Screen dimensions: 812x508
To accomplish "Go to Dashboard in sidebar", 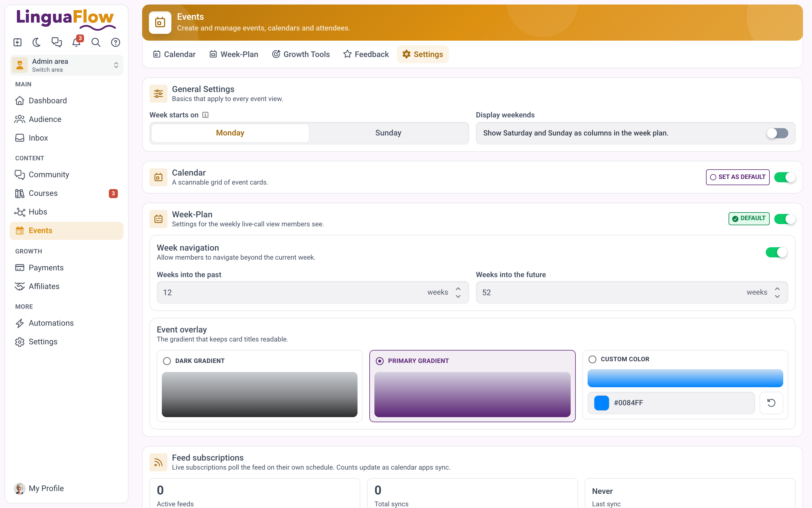I will (67, 100).
